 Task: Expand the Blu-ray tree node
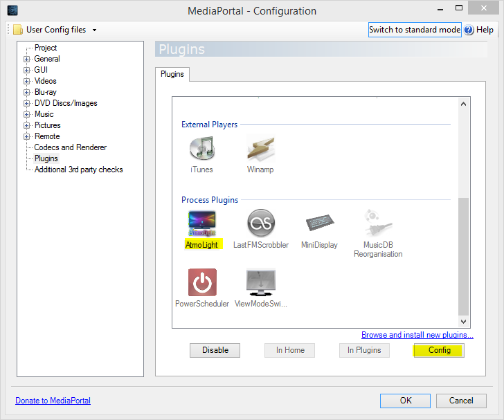tap(27, 92)
